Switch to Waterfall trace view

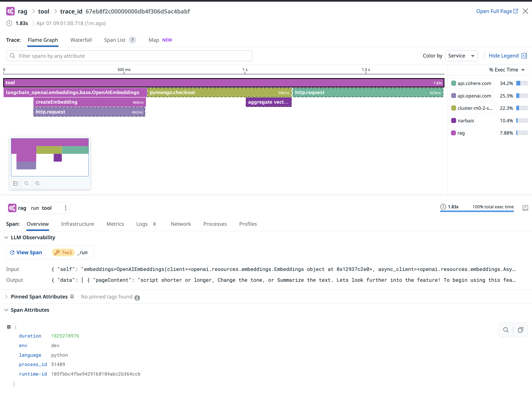(81, 40)
